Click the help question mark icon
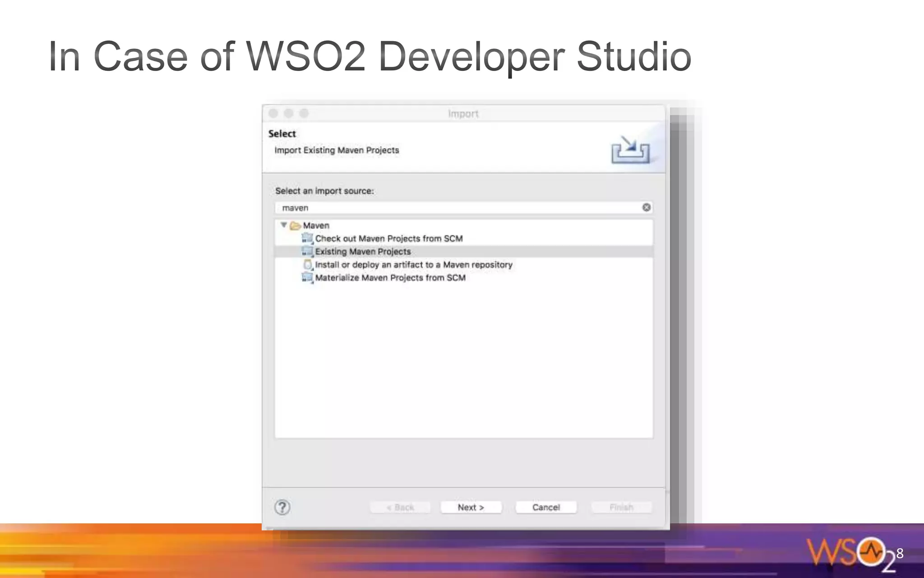This screenshot has width=924, height=578. pos(282,507)
